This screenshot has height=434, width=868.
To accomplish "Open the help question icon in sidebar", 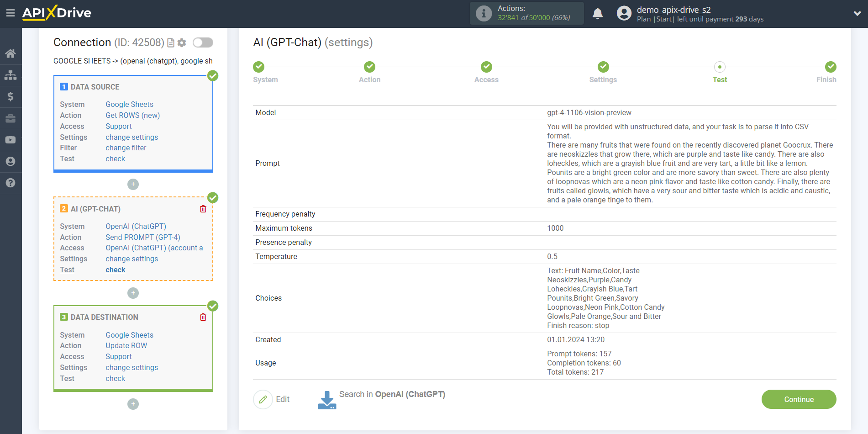I will click(x=11, y=183).
